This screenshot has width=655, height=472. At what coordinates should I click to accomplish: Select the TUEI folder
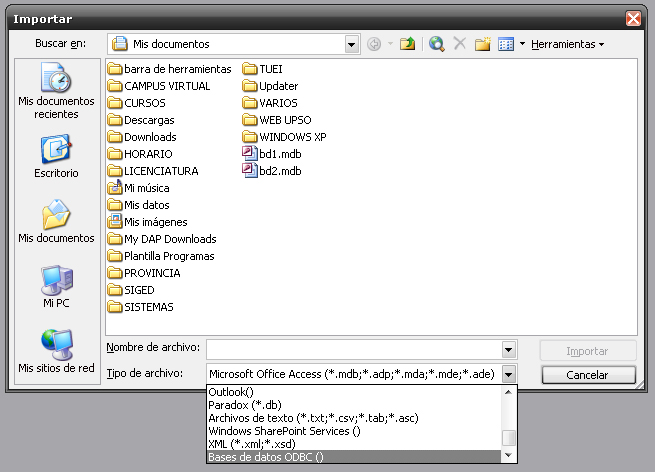coord(262,69)
